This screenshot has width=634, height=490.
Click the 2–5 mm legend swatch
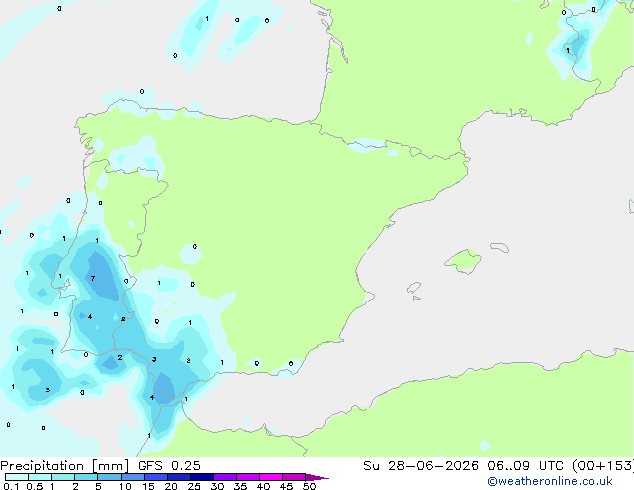[x=86, y=477]
